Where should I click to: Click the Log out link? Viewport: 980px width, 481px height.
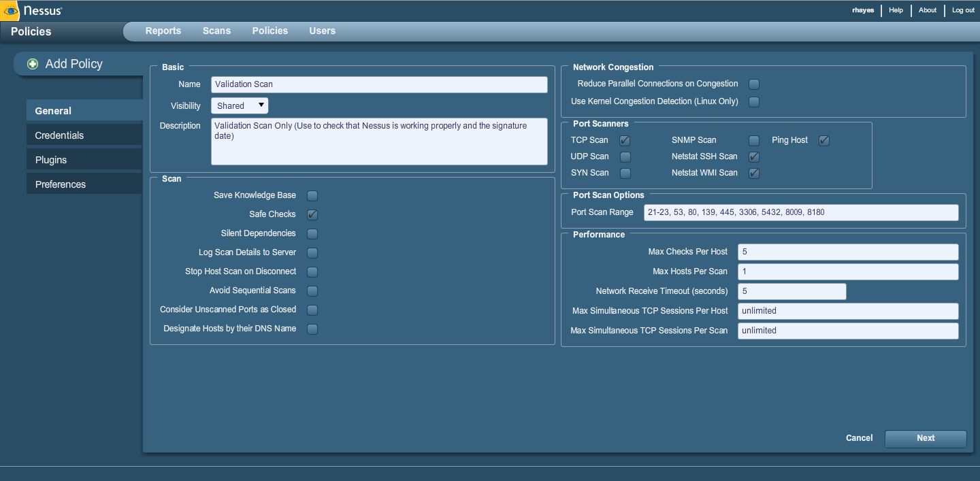[963, 10]
